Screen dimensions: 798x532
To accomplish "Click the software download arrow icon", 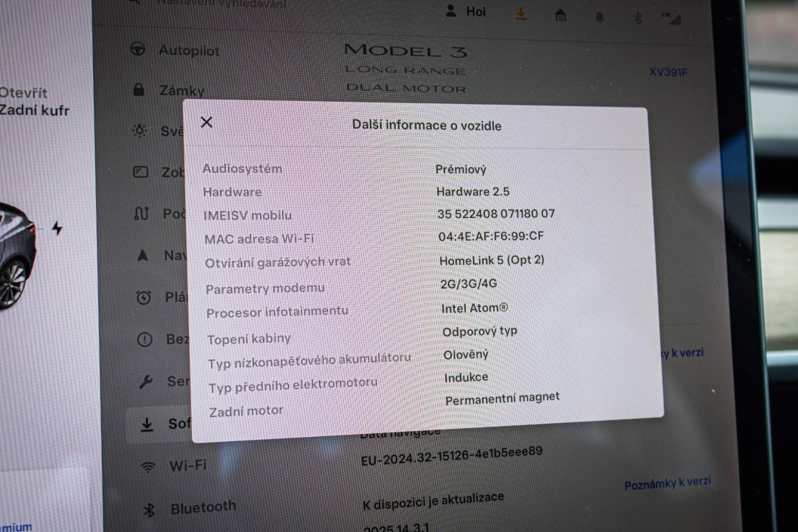I will coord(147,424).
